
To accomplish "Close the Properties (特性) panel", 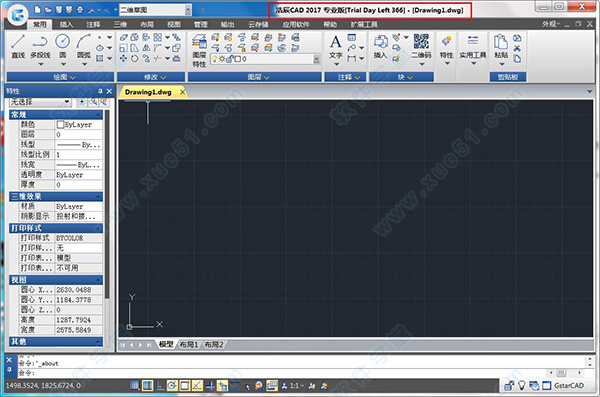I will pyautogui.click(x=109, y=91).
